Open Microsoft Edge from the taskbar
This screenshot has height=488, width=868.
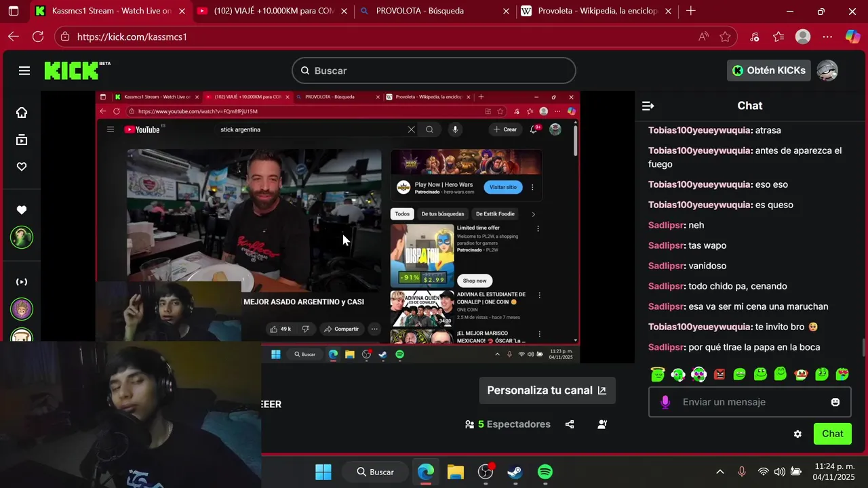coord(426,472)
